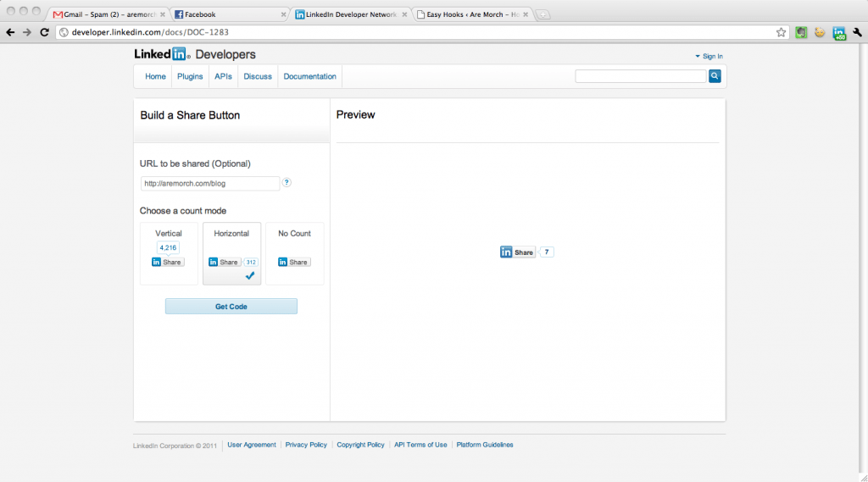Click the LinkedIn Developers logo
Screen dimensions: 868x482
tap(195, 54)
